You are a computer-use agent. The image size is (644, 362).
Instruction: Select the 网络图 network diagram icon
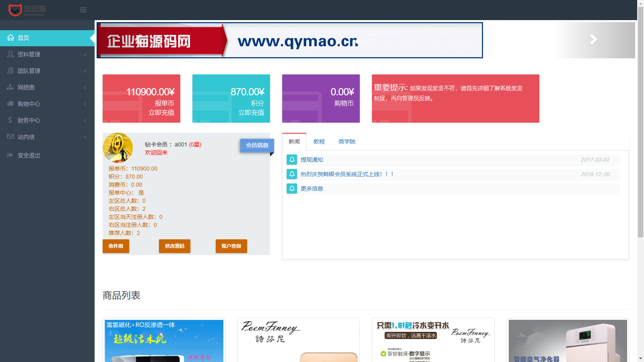click(10, 87)
